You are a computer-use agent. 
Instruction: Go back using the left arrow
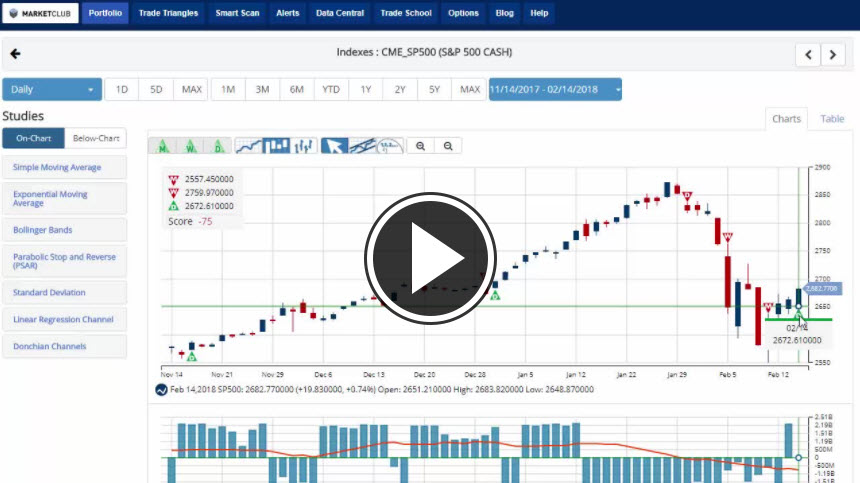15,54
